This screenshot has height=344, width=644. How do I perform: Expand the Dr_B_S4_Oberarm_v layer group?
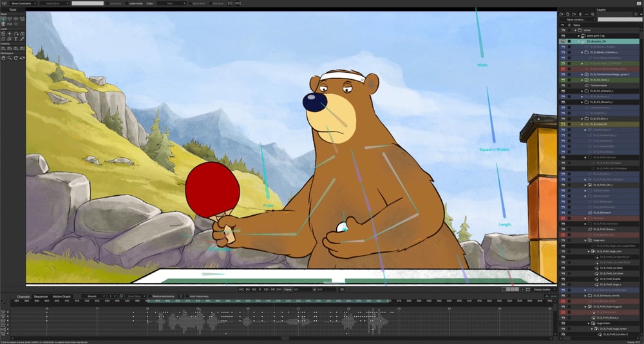click(582, 102)
